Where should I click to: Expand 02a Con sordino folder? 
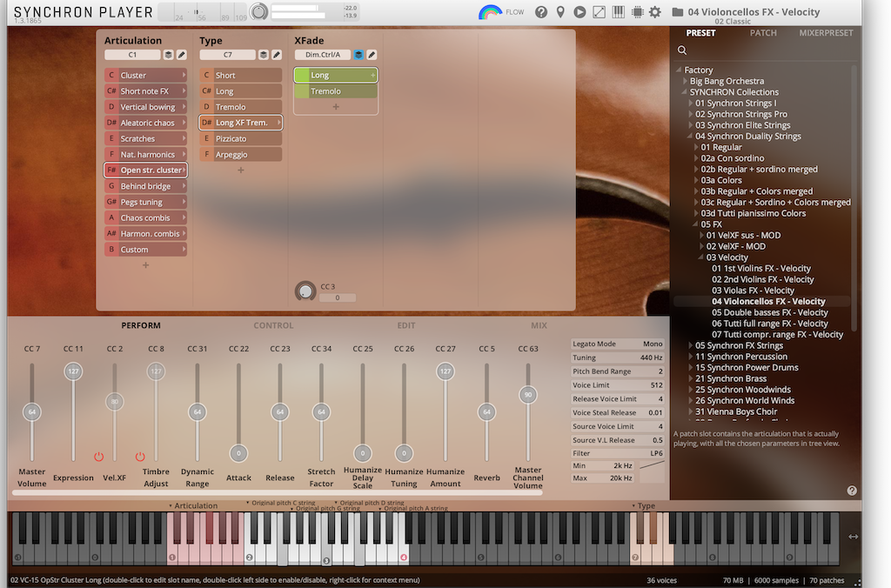696,158
